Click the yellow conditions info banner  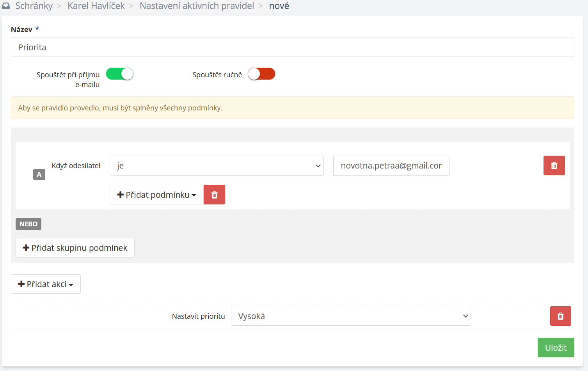tap(292, 108)
